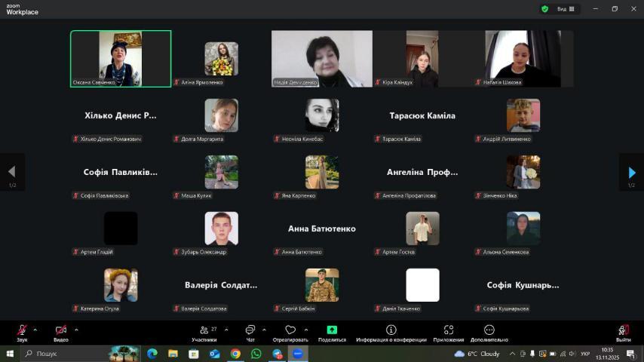
Task: Turn on camera with the Видео button
Action: coord(61,330)
